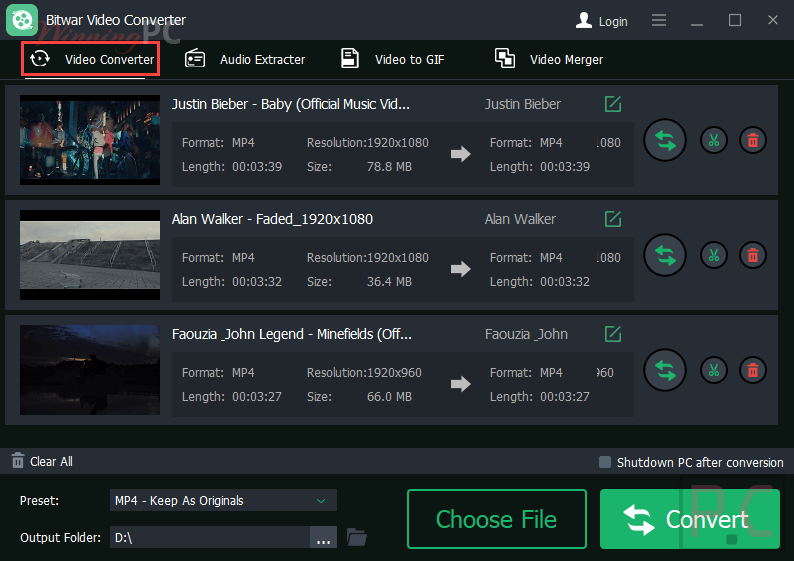Click the Justin Bieber - Baby file title

pos(291,104)
